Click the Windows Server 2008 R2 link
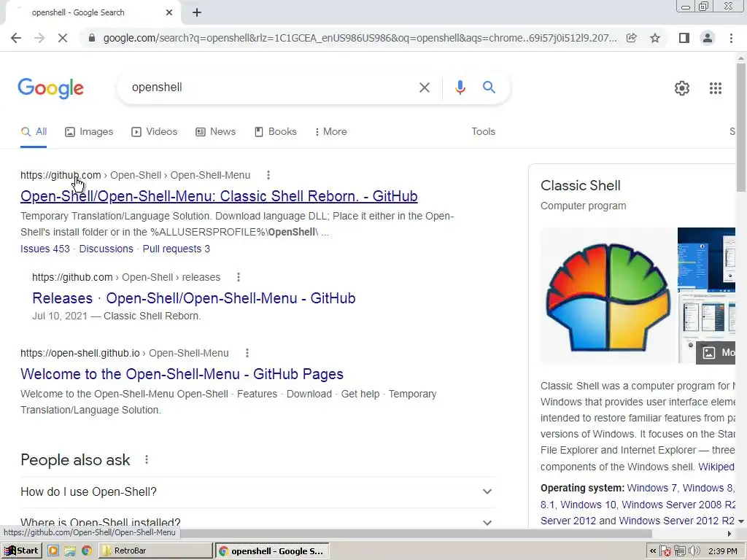Screen dimensions: 747x560 pos(678,505)
